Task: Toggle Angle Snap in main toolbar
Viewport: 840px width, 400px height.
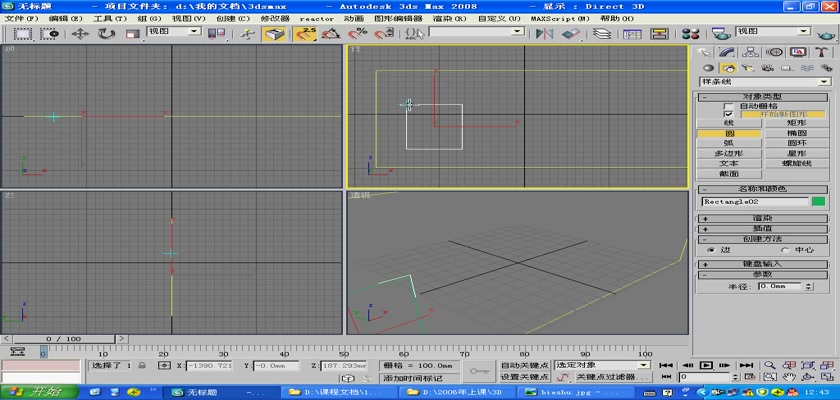Action: (331, 34)
